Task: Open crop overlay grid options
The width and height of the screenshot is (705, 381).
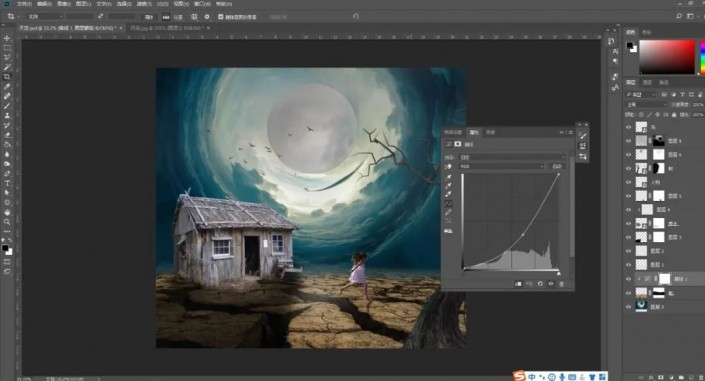Action: pos(194,17)
